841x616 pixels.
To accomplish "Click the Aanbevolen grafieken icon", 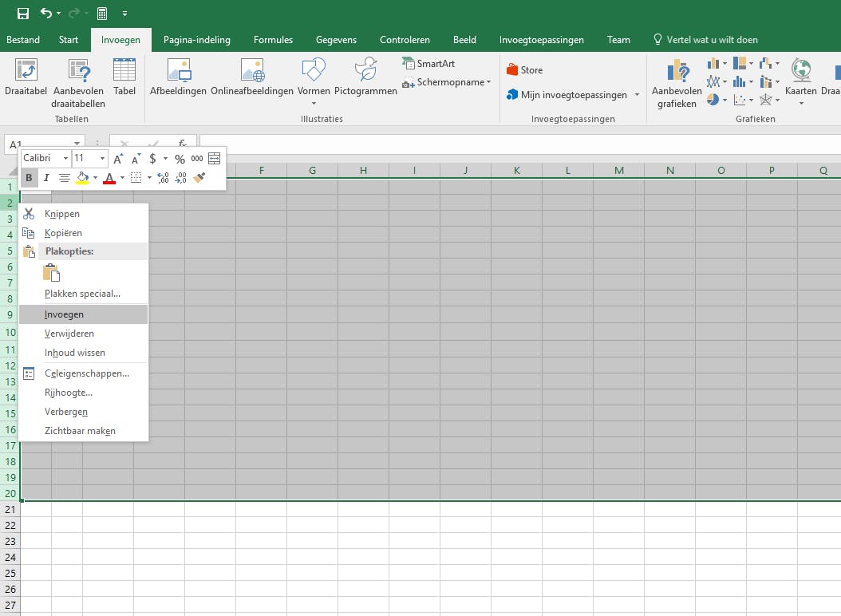I will pyautogui.click(x=677, y=72).
